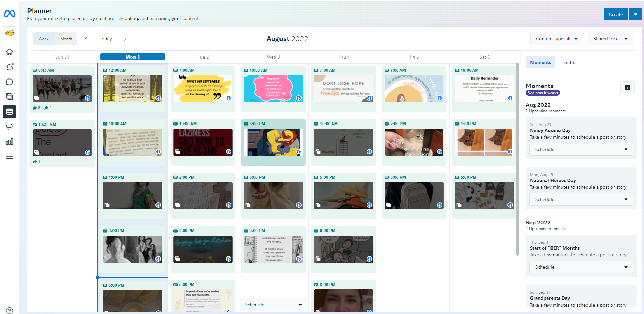Open Posts and stories sidebar icon
This screenshot has height=314, width=644.
point(9,97)
